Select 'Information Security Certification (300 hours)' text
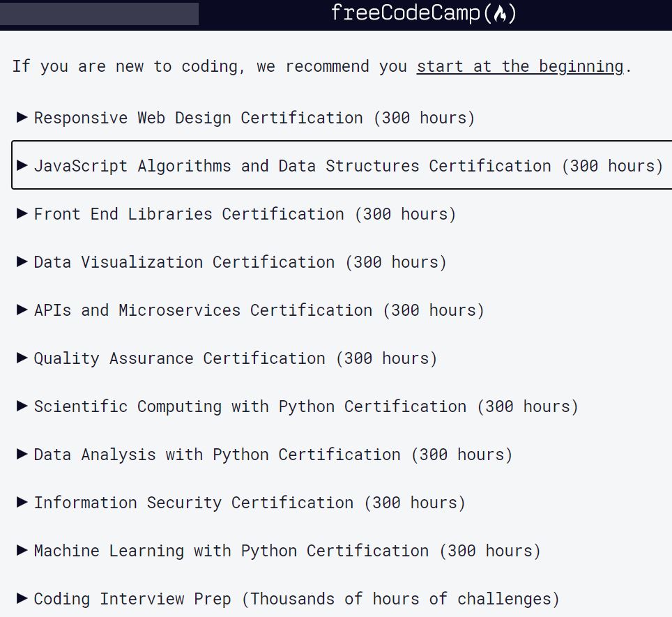This screenshot has width=672, height=617. [x=250, y=503]
